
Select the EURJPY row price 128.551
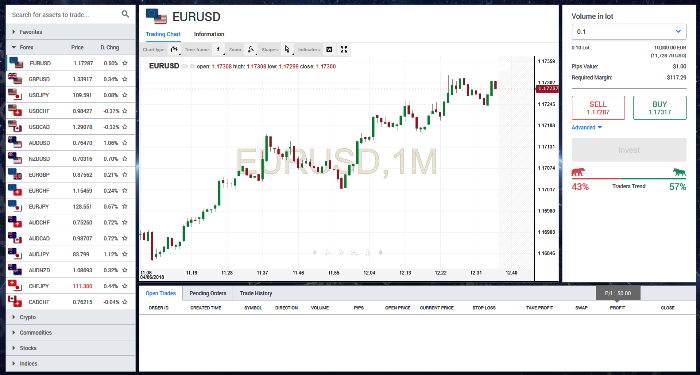point(82,207)
